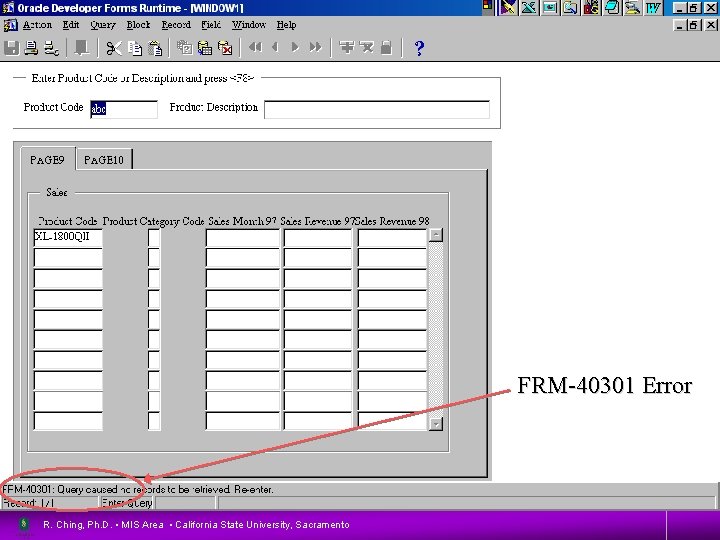Click the Sales Month 97 column header
This screenshot has width=720, height=540.
[x=242, y=221]
